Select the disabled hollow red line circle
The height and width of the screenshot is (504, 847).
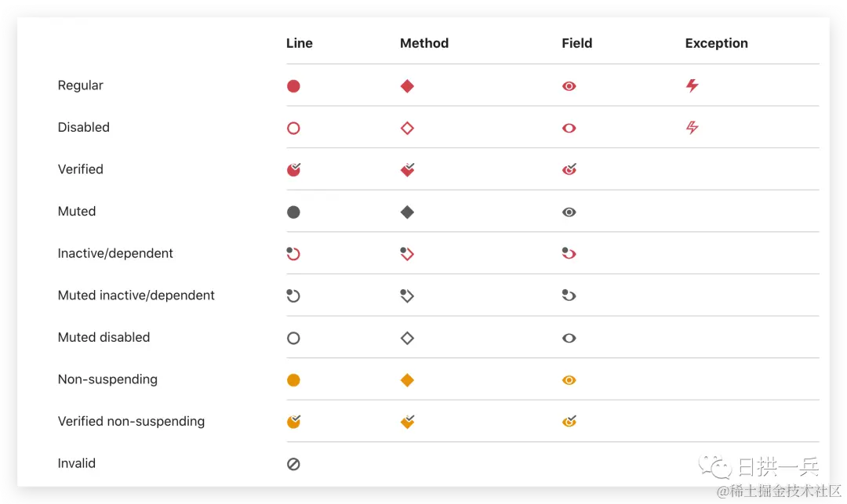pos(293,129)
